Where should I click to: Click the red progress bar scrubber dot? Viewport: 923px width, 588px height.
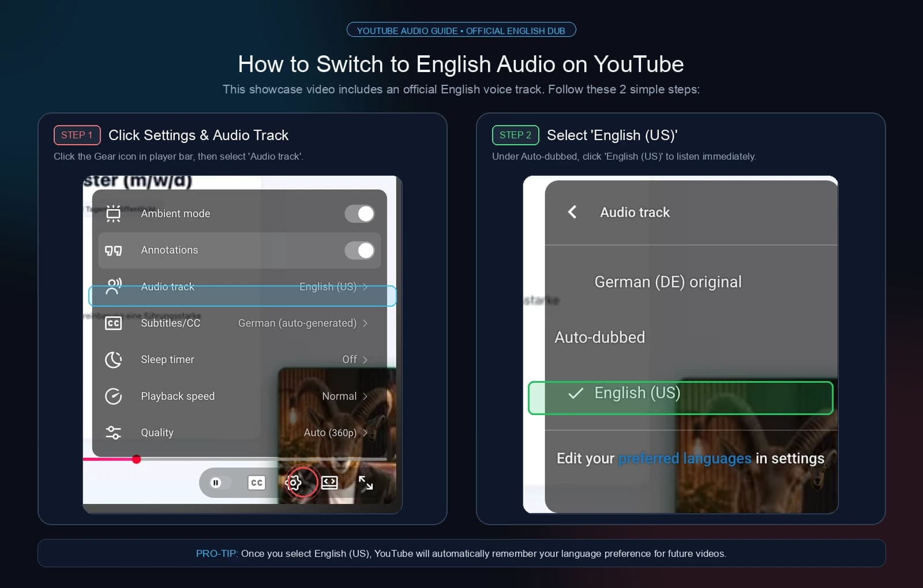(x=137, y=459)
